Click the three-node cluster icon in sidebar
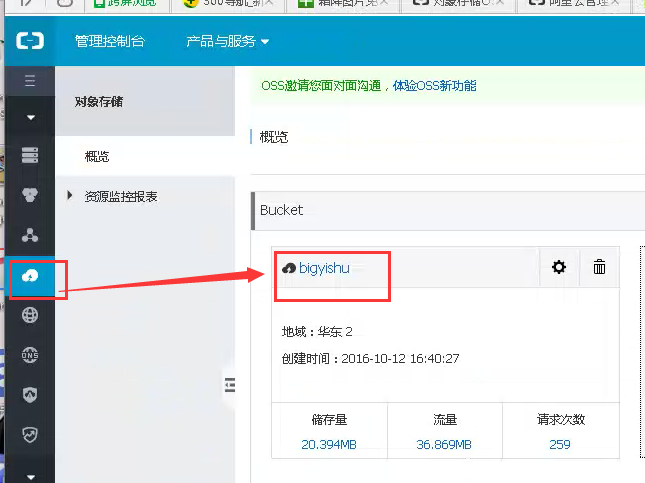Viewport: 645px width, 483px height. coord(29,235)
